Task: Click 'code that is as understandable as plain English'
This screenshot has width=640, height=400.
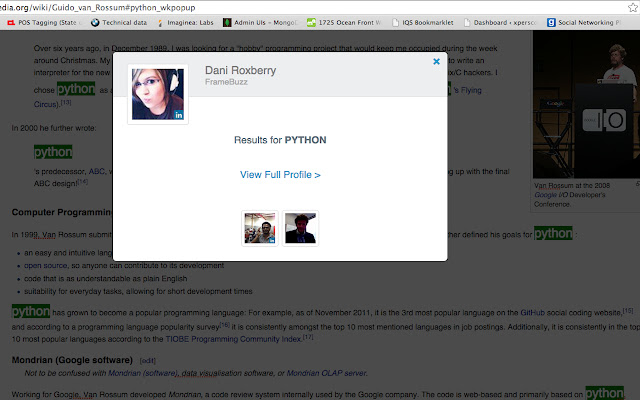Action: 105,279
